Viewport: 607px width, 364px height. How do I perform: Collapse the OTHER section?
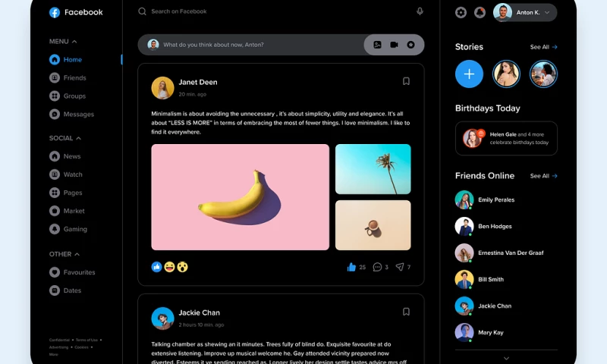(x=77, y=254)
